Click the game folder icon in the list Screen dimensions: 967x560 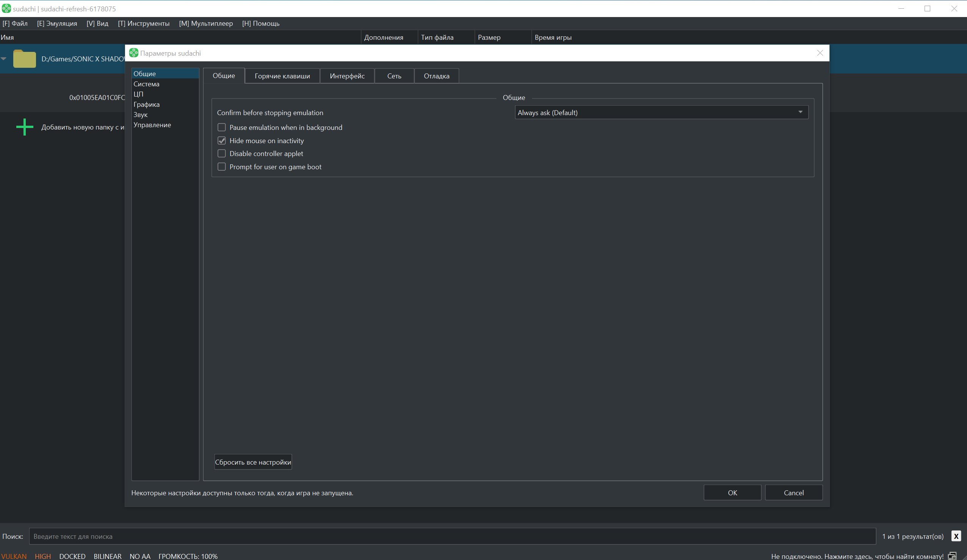pos(25,59)
